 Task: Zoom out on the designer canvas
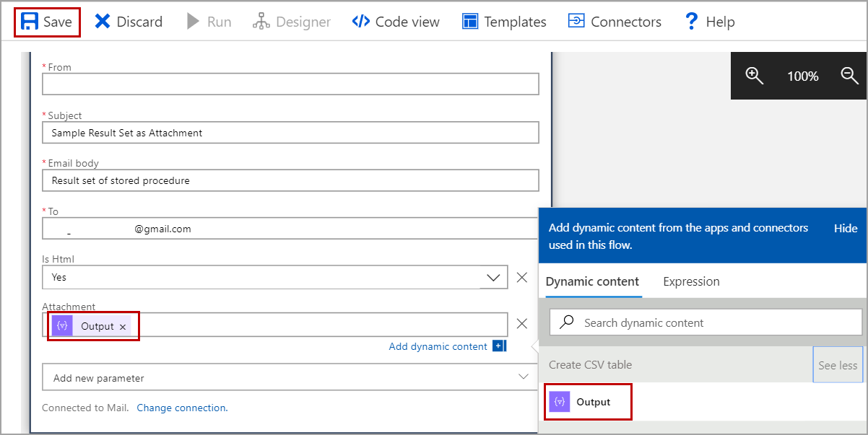[x=850, y=76]
